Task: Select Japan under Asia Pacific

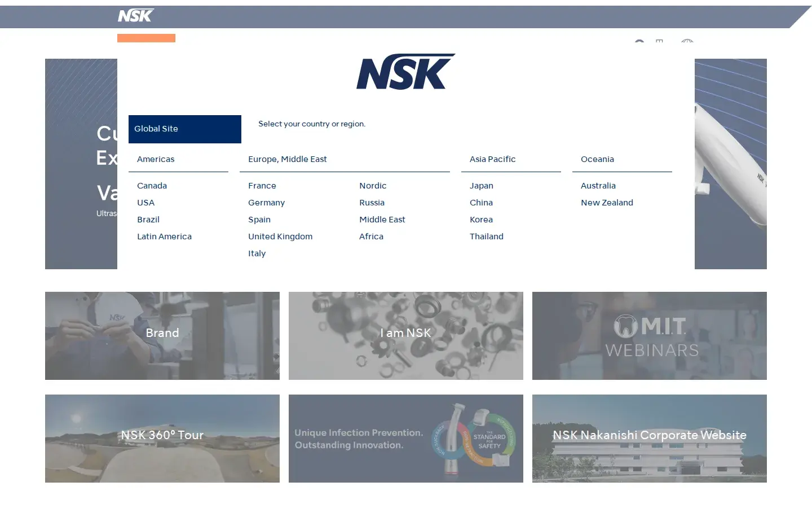Action: pyautogui.click(x=482, y=186)
